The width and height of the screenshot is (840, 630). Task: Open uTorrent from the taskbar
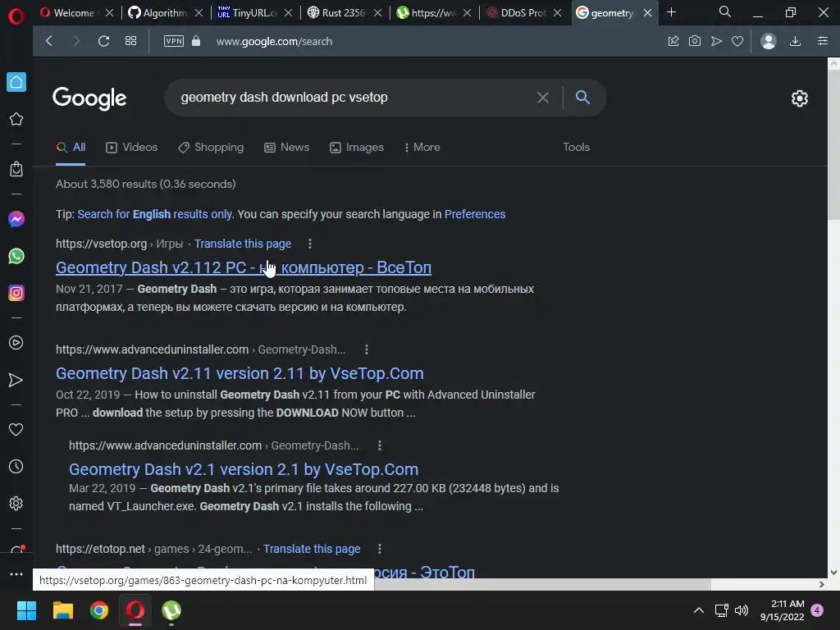(171, 610)
